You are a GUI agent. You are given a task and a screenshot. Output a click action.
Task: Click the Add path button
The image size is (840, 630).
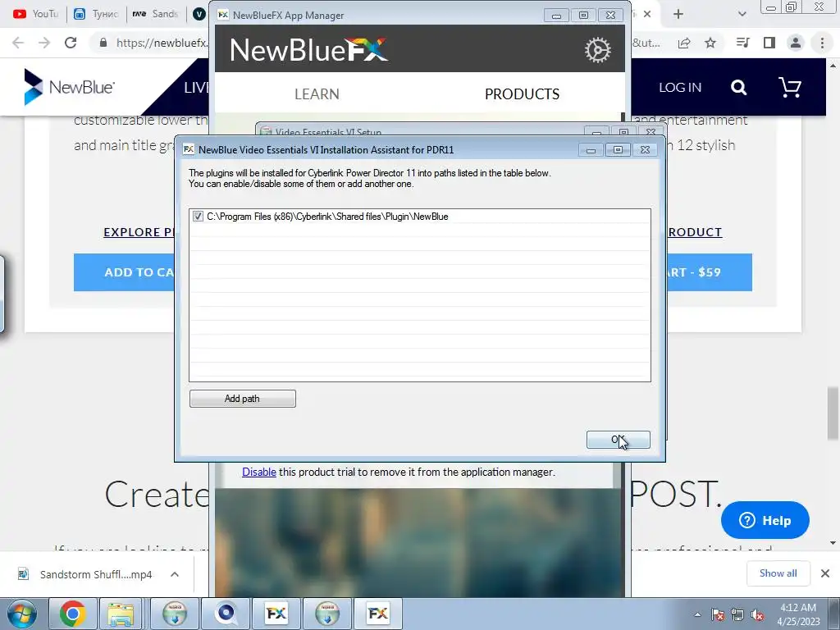(x=242, y=399)
